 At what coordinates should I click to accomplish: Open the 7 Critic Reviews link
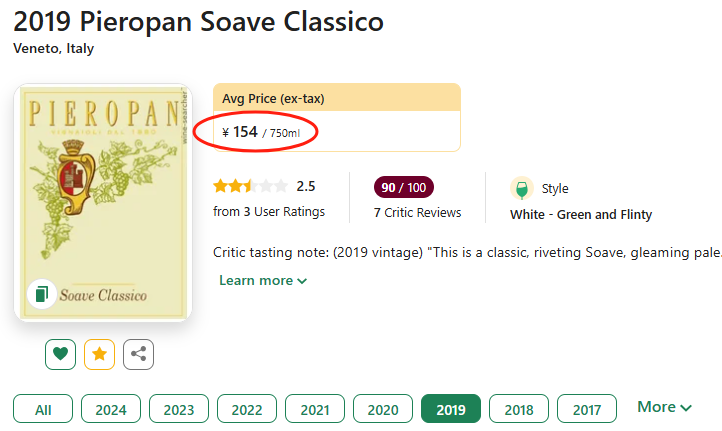click(x=417, y=212)
